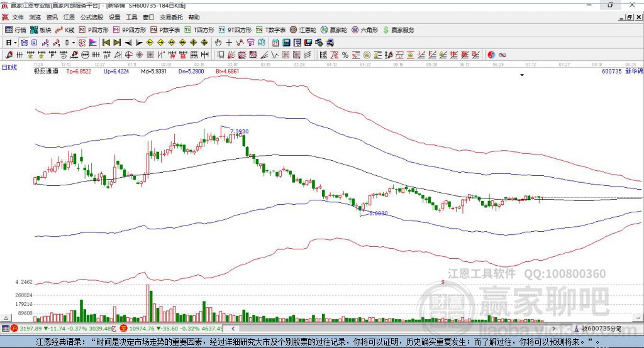Jump to first bar icon
Viewport: 644px width, 348px height.
pos(106,43)
